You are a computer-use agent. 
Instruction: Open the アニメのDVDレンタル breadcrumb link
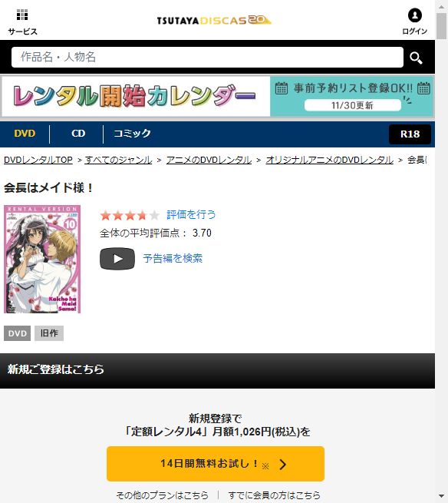209,160
